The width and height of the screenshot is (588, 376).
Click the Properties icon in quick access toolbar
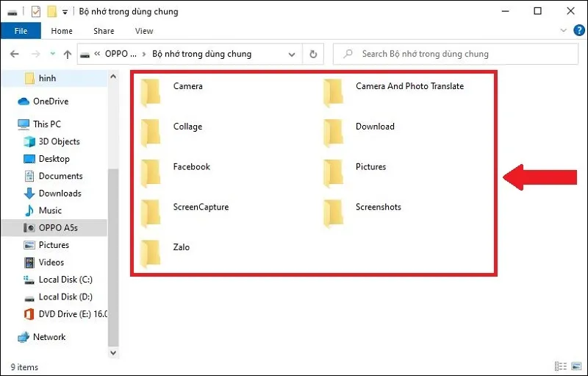pos(35,12)
